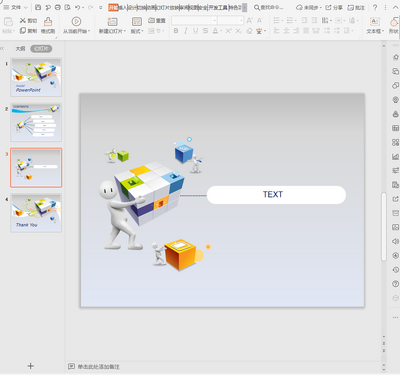Image resolution: width=400 pixels, height=375 pixels.
Task: Click the 新建幻灯片 new slide icon
Action: pyautogui.click(x=112, y=22)
